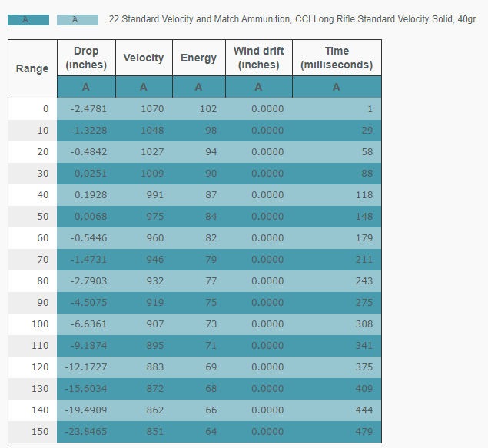Click the Velocity column header
This screenshot has width=488, height=448.
pos(144,58)
